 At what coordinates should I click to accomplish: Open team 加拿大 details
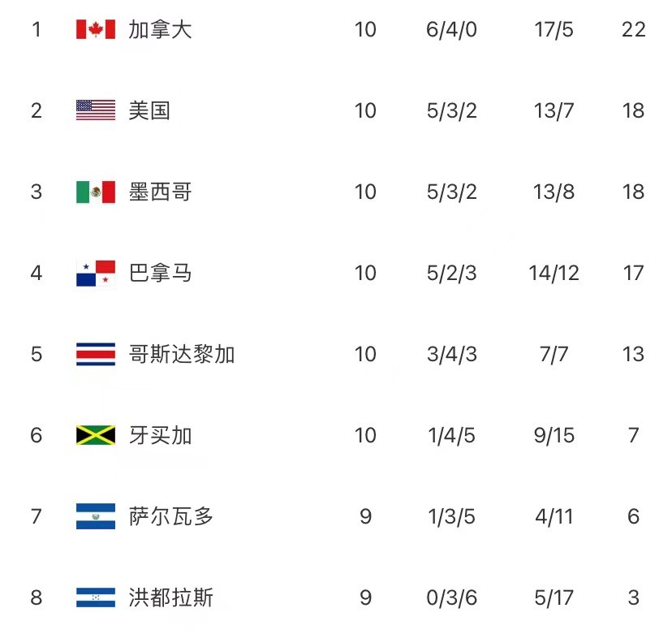160,29
